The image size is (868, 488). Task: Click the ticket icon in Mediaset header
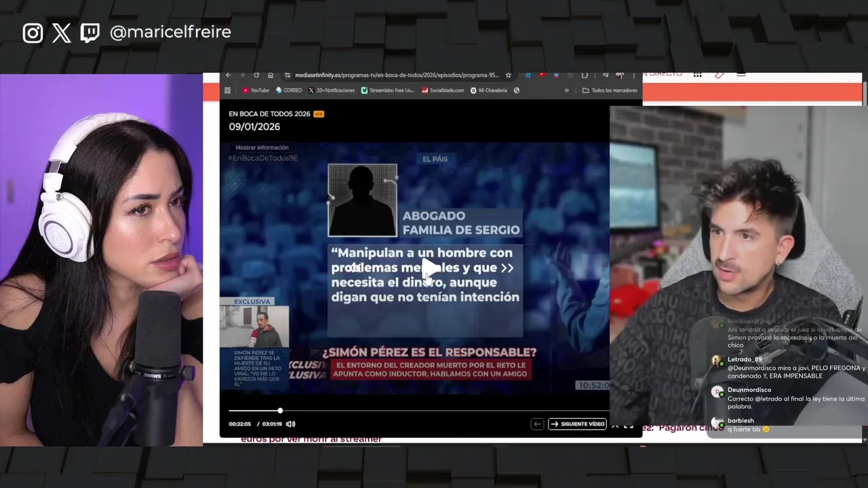click(x=719, y=74)
